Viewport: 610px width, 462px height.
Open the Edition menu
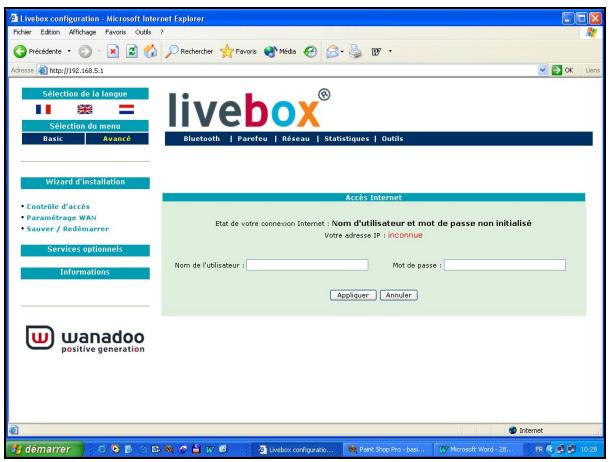pyautogui.click(x=50, y=32)
